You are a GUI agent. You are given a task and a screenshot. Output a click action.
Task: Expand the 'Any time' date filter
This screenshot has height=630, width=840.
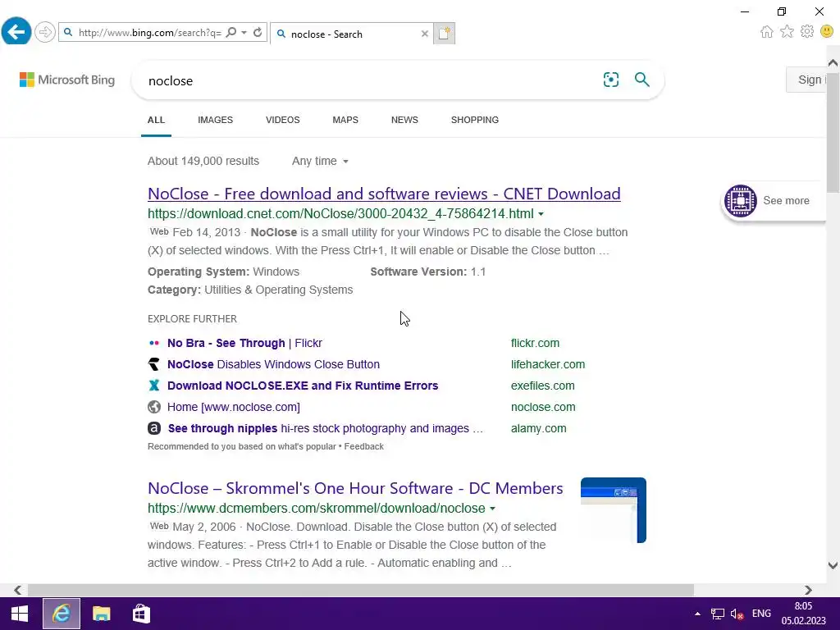pyautogui.click(x=320, y=162)
